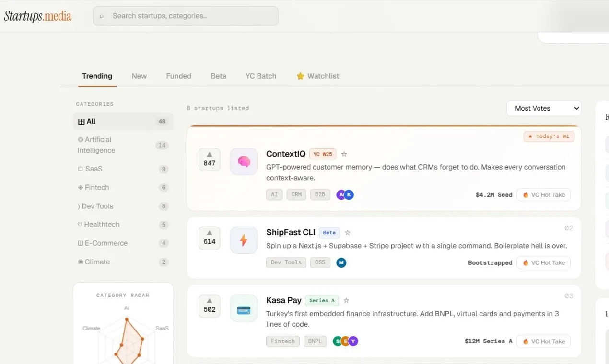
Task: Open the YC Batch tab
Action: 261,76
